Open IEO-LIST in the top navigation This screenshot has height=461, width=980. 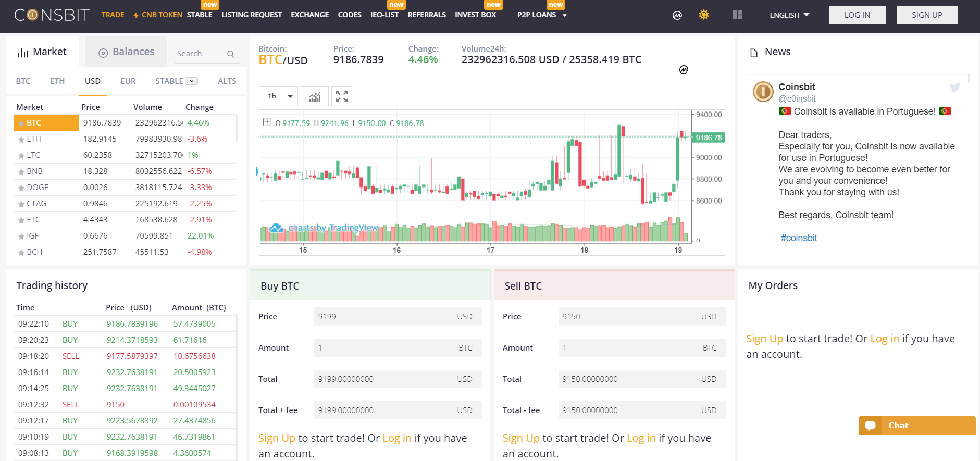(x=384, y=15)
